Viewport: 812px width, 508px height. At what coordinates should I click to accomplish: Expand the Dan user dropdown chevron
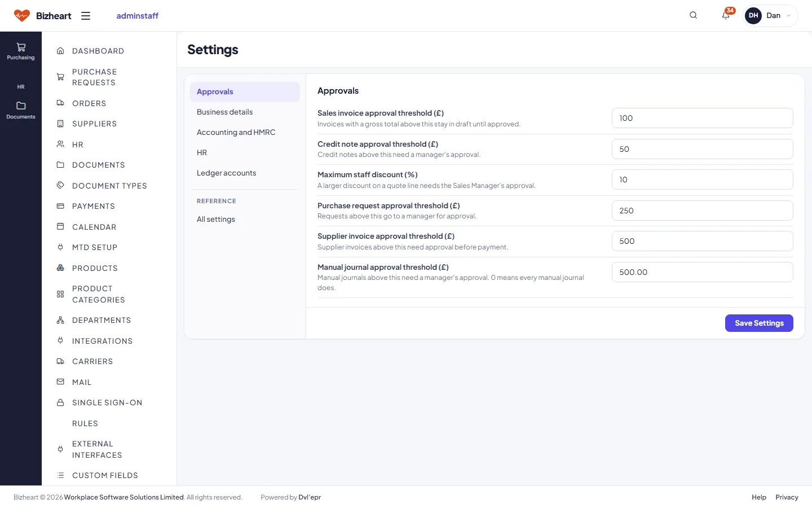coord(788,16)
